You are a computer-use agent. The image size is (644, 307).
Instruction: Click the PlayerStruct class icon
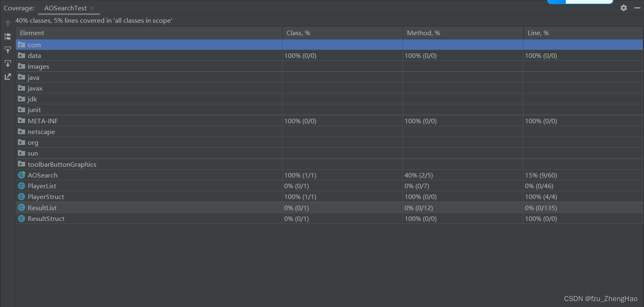[22, 197]
